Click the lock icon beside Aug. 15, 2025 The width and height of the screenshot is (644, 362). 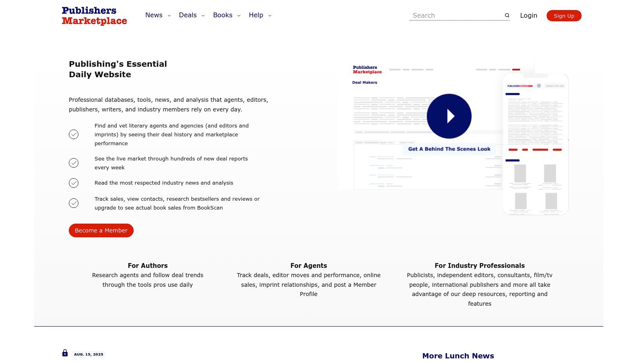[65, 353]
